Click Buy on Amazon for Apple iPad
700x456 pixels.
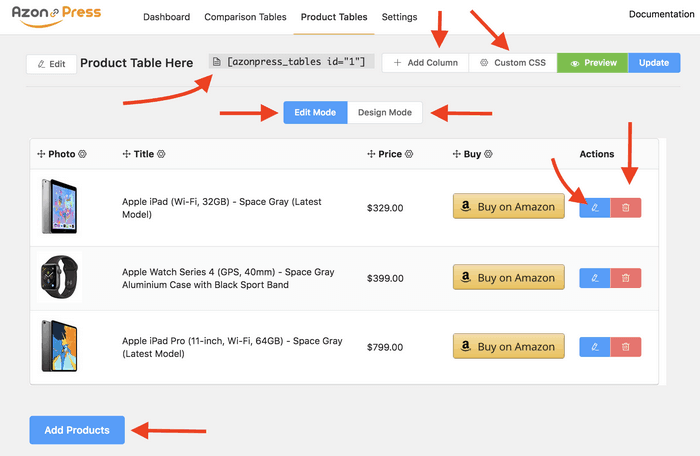(x=508, y=206)
